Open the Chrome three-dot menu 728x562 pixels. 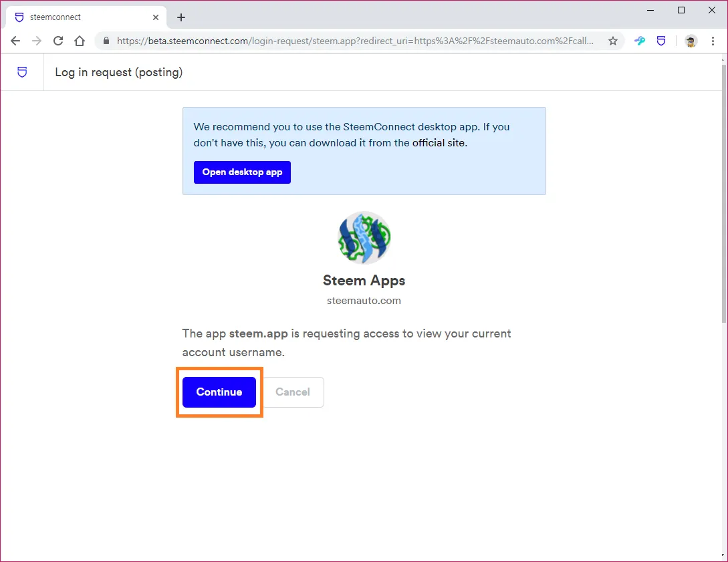point(713,41)
